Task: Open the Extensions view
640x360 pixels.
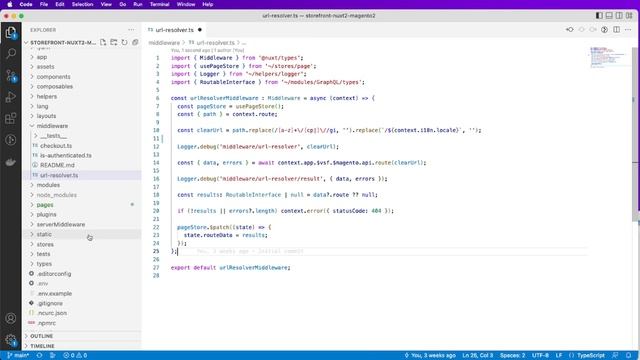Action: tap(11, 118)
